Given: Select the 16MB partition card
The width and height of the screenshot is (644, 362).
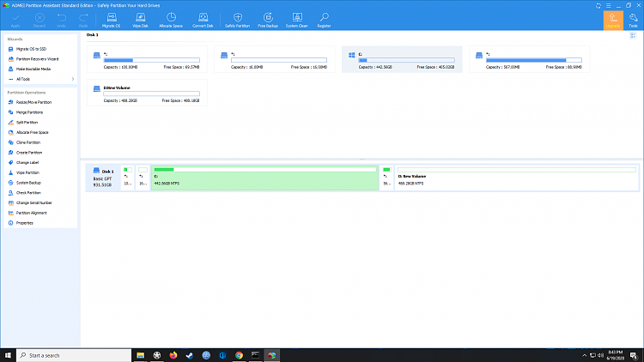Looking at the screenshot, I should (x=275, y=59).
